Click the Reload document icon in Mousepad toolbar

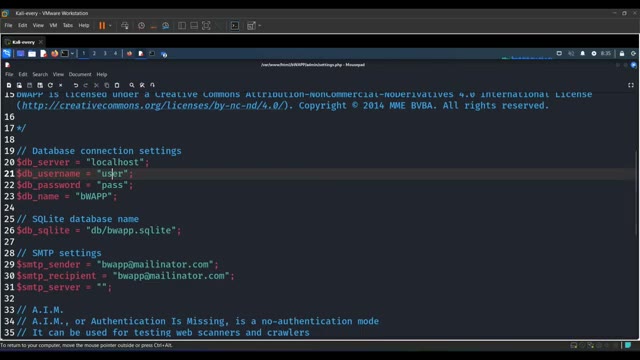[x=50, y=85]
